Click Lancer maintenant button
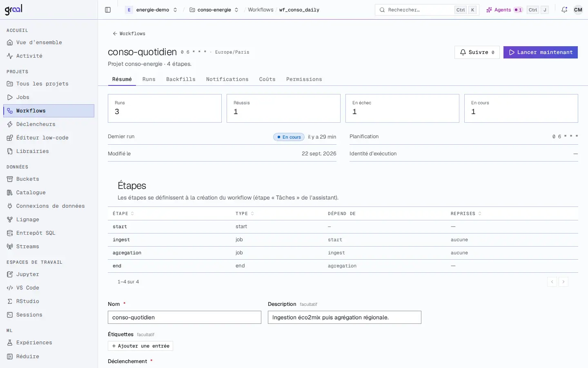 541,52
